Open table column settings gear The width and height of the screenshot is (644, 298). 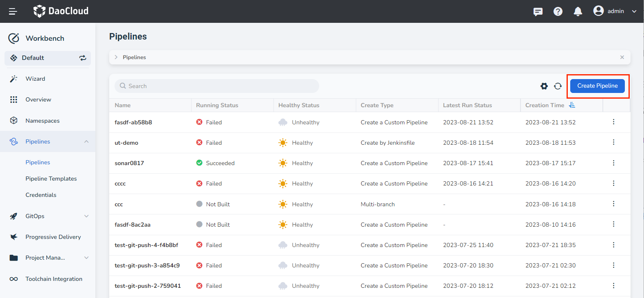544,86
